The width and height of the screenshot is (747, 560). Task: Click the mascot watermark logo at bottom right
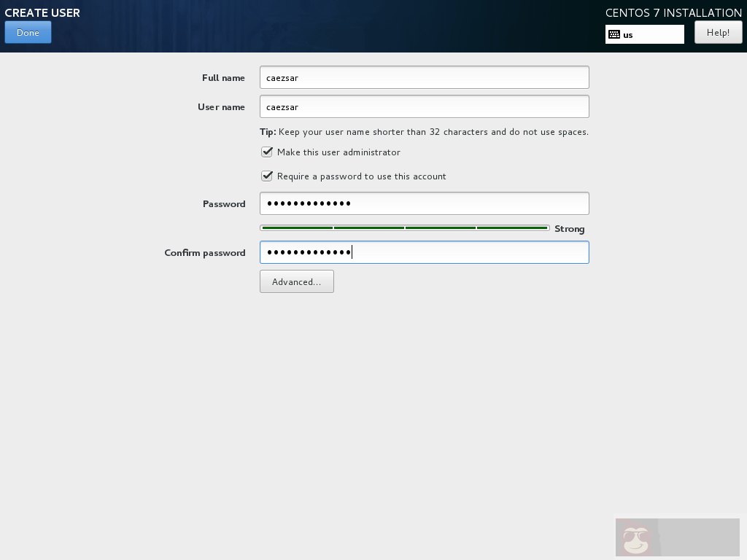[635, 538]
